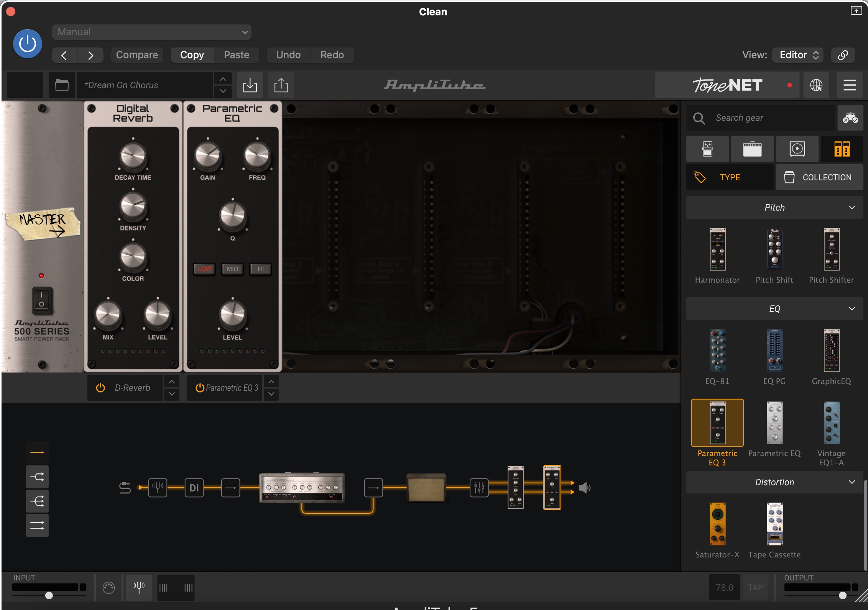This screenshot has height=610, width=868.
Task: Click the Compare button
Action: coord(137,55)
